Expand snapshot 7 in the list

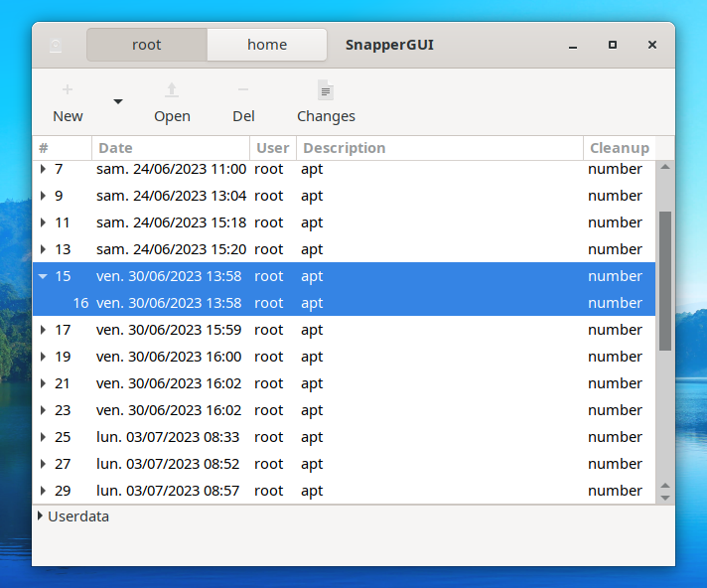43,169
